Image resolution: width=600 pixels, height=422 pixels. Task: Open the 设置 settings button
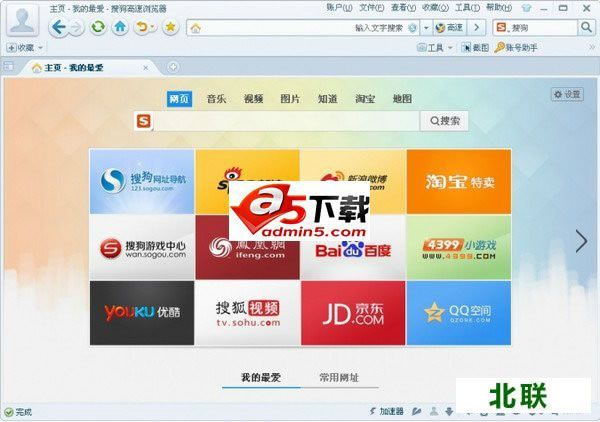pyautogui.click(x=567, y=94)
